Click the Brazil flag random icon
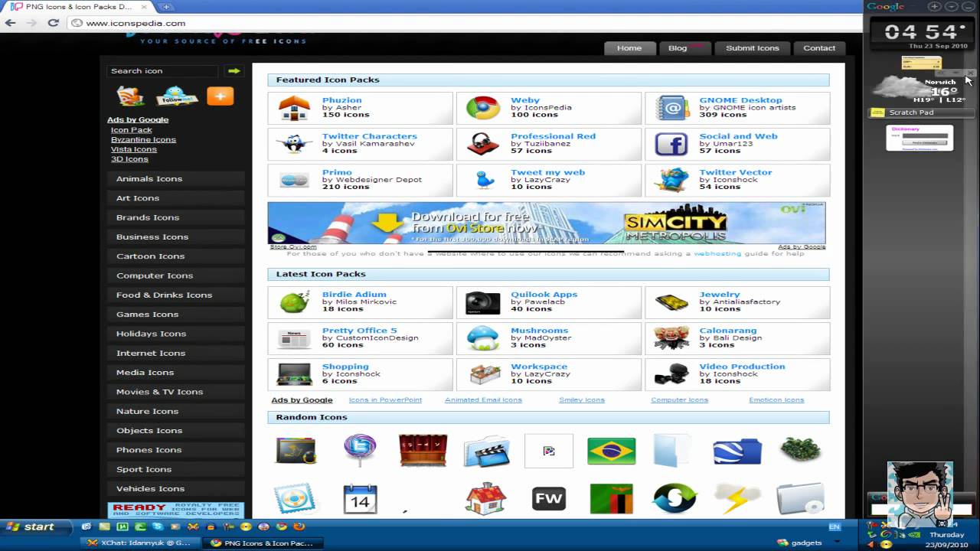 (x=611, y=451)
